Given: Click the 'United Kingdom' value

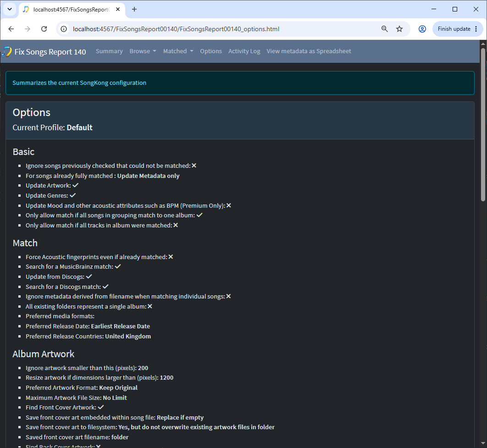Looking at the screenshot, I should pos(128,337).
